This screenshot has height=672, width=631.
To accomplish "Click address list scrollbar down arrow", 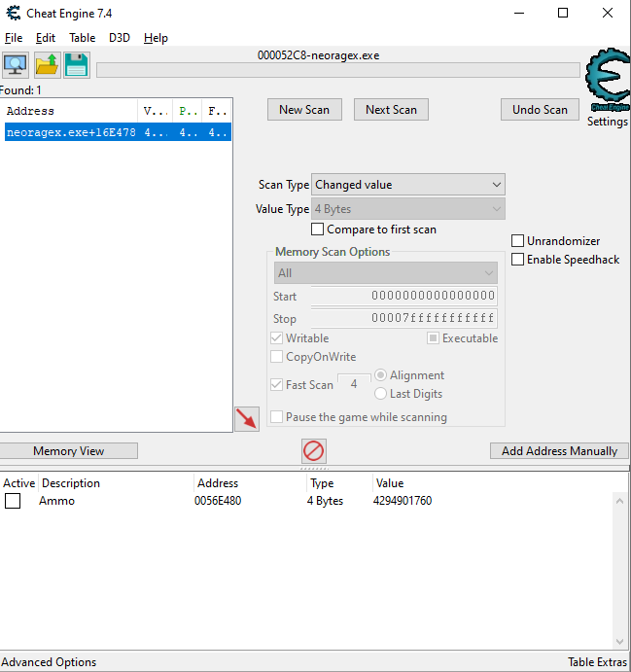I will coord(620,642).
